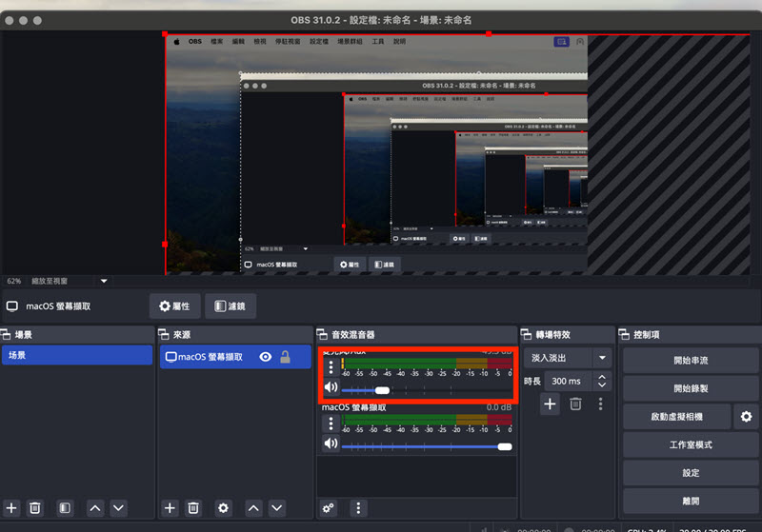The height and width of the screenshot is (532, 762).
Task: Open 場景群組 menu in captured menu bar
Action: pos(350,41)
